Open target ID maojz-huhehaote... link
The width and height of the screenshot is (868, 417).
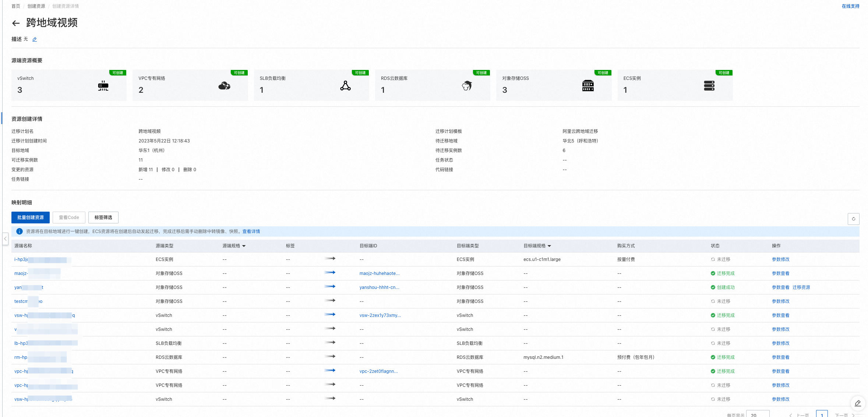point(379,273)
